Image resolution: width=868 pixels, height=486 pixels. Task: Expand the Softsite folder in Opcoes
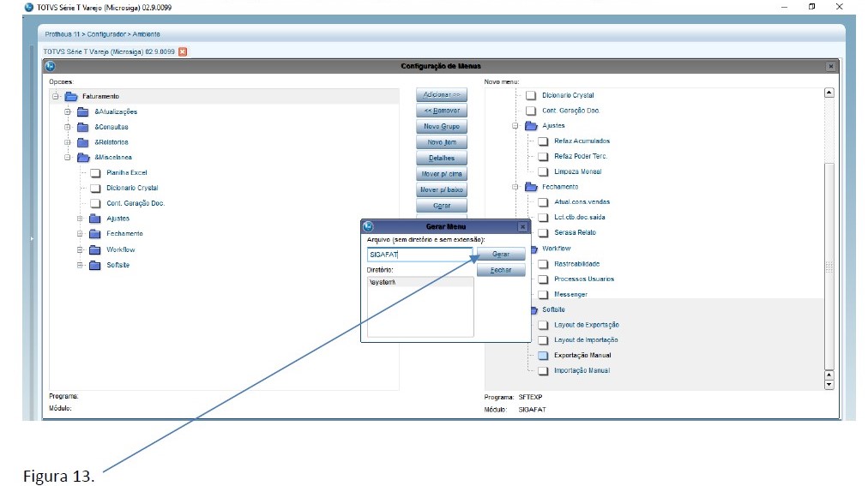[x=80, y=265]
